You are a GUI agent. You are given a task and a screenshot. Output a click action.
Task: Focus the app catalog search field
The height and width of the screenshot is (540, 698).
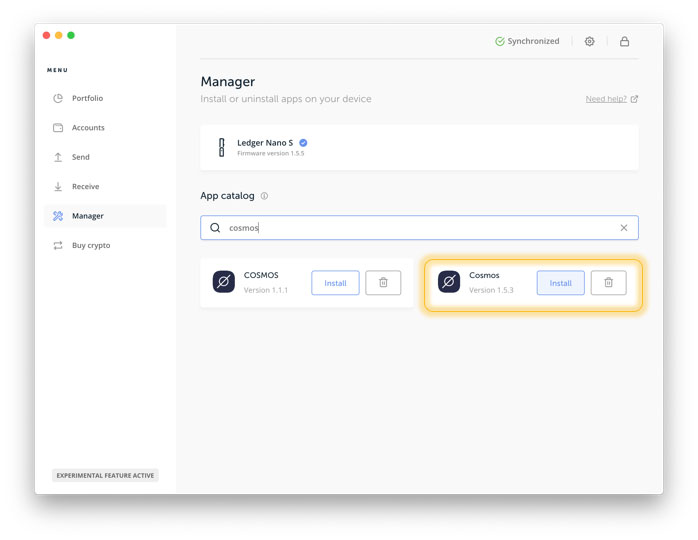click(419, 227)
